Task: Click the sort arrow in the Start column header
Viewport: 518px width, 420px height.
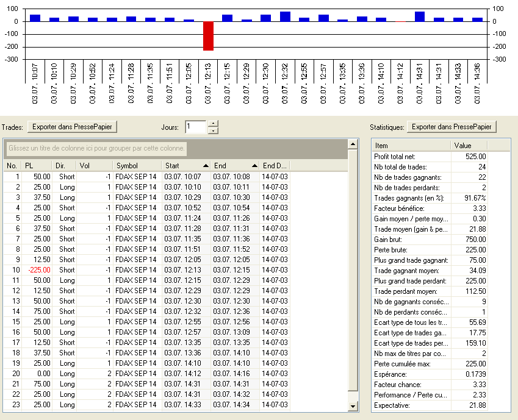Action: click(206, 166)
